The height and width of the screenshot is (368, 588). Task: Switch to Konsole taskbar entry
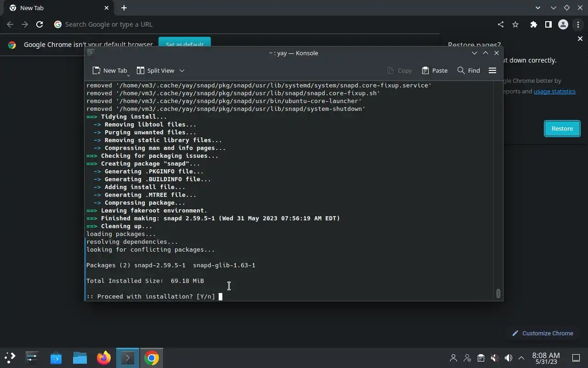pyautogui.click(x=128, y=357)
